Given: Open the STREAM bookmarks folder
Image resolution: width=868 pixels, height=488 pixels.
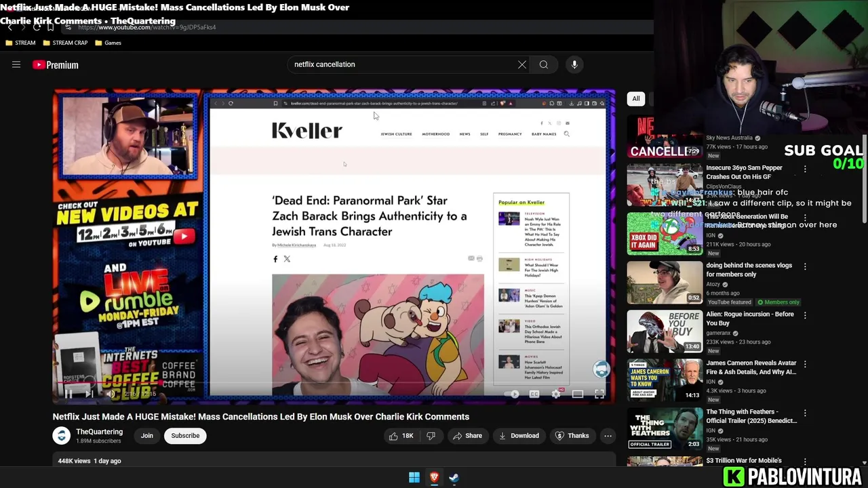Looking at the screenshot, I should point(20,43).
